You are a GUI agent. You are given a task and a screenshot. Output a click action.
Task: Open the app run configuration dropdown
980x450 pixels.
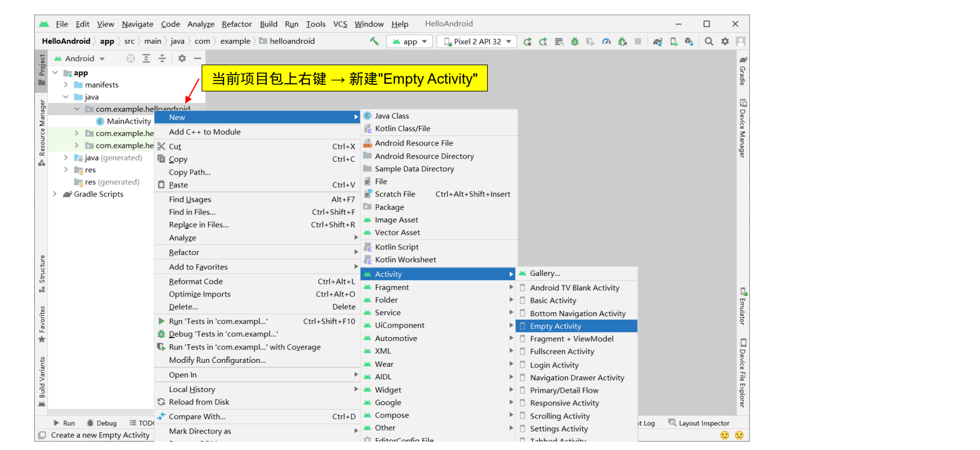pyautogui.click(x=410, y=42)
